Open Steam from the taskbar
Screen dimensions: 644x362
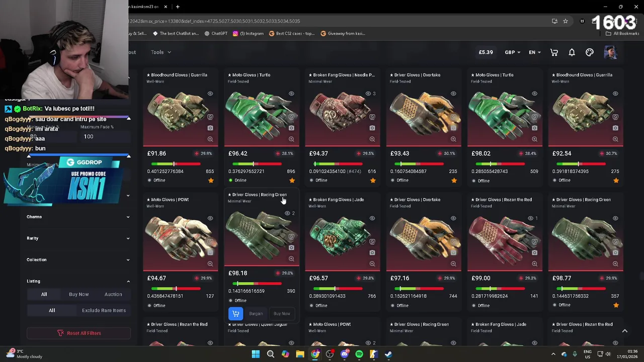[x=388, y=354]
